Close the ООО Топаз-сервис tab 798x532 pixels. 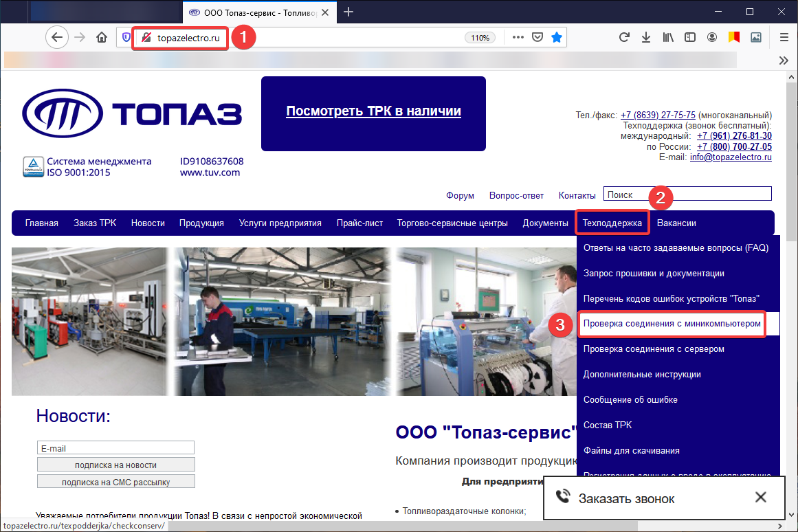[325, 13]
